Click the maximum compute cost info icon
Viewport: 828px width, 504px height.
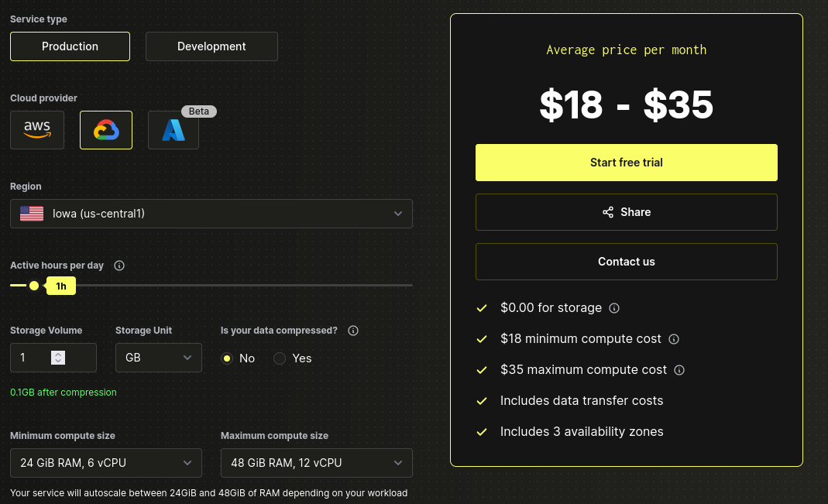679,369
